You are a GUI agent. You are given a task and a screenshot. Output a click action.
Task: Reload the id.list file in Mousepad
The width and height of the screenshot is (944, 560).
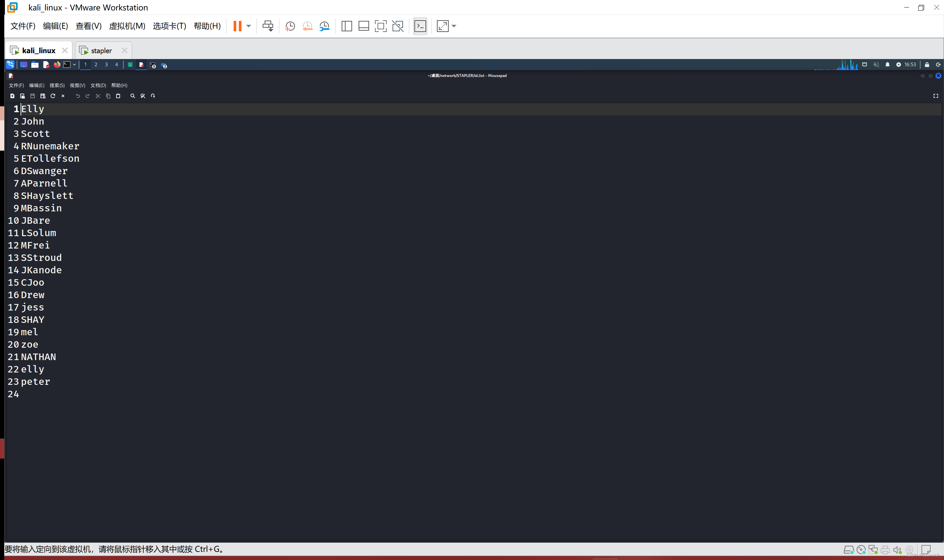pos(53,96)
